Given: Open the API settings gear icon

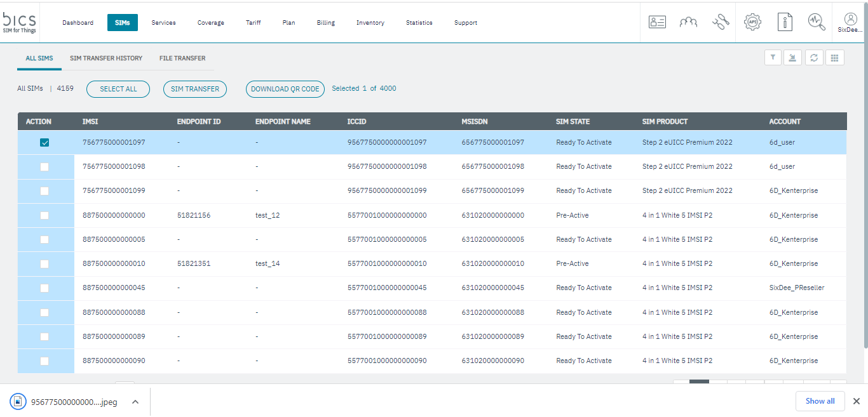Looking at the screenshot, I should click(753, 22).
